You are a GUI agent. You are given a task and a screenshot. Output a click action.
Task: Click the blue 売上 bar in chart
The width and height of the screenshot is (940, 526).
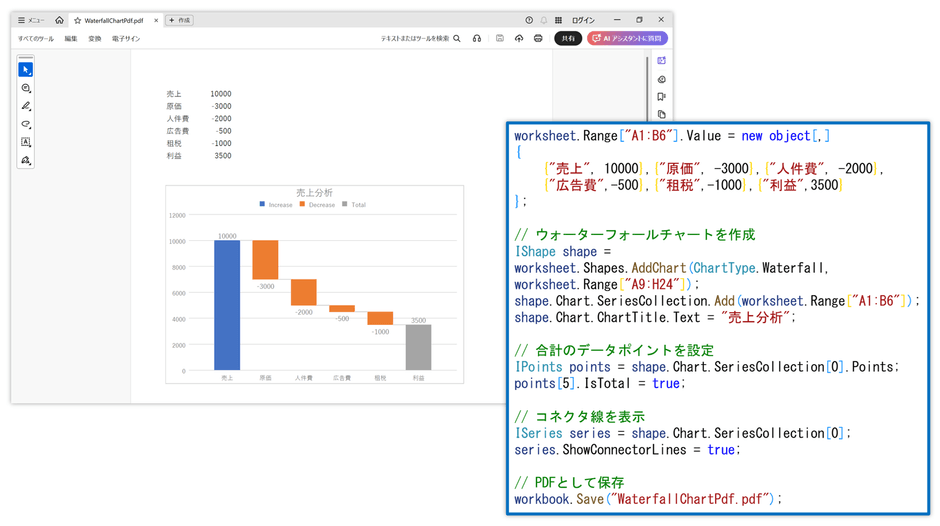(227, 305)
